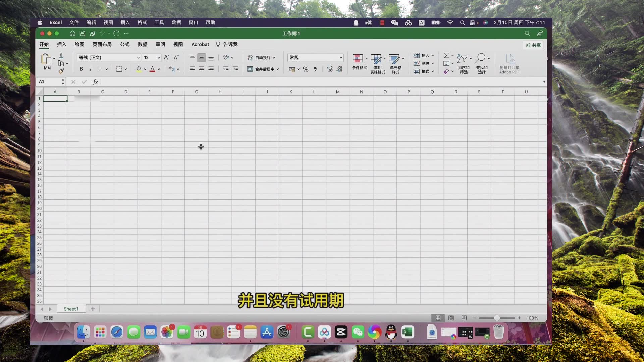
Task: Open Format as Table (套用表格格式)
Action: pos(378,64)
